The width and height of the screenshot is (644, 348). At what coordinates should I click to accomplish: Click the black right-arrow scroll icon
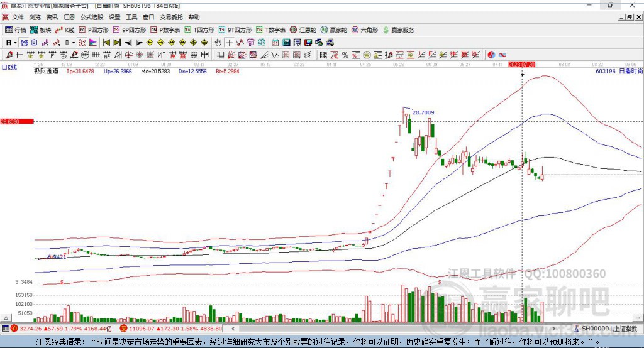click(x=139, y=43)
